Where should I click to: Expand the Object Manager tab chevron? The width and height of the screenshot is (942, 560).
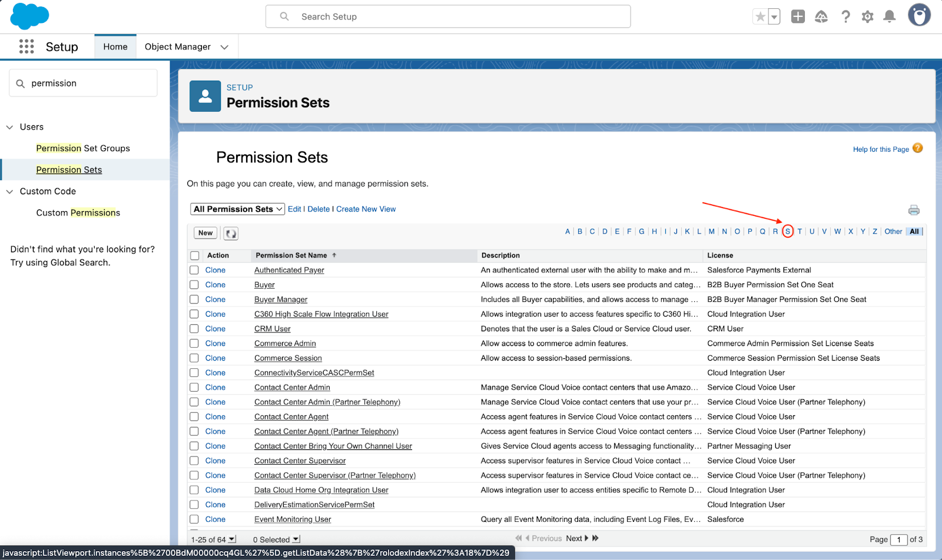[224, 47]
